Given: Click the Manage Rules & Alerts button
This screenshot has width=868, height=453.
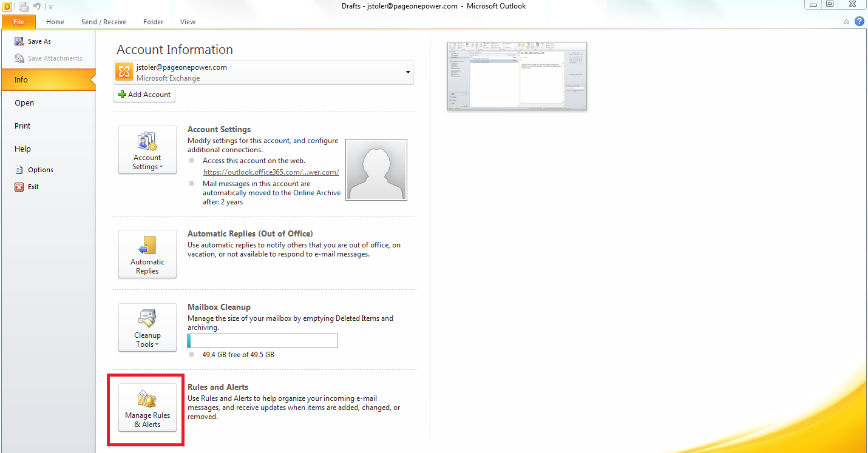Looking at the screenshot, I should click(x=147, y=408).
